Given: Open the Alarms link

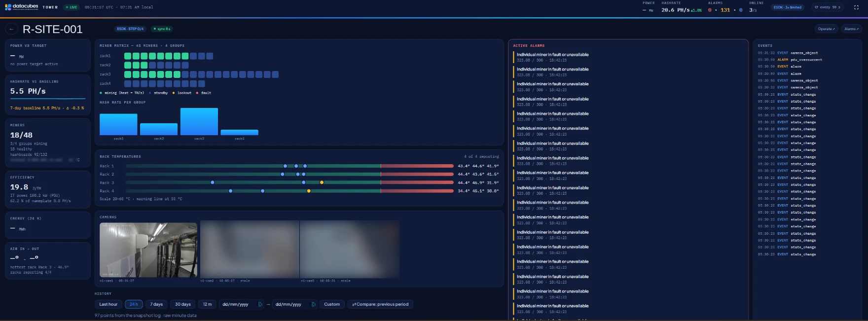Looking at the screenshot, I should coord(851,29).
